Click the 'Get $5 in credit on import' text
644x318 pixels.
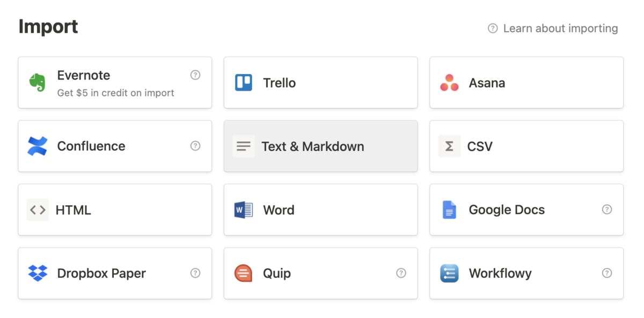point(116,93)
